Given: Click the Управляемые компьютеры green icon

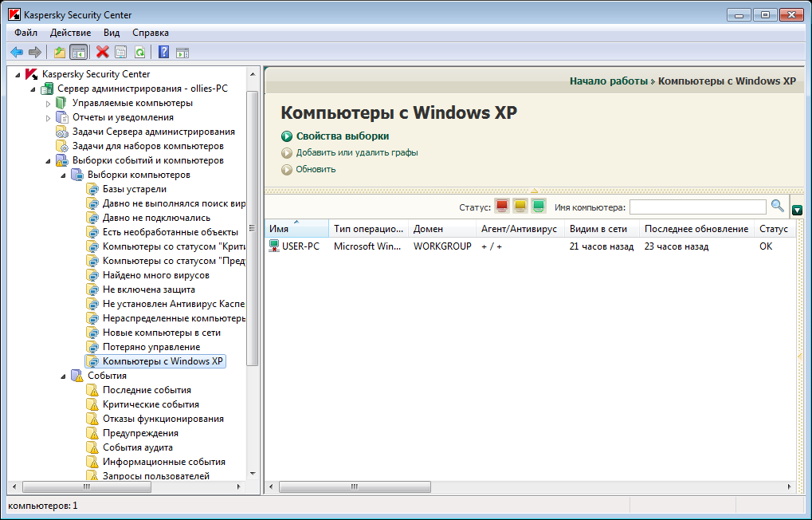Looking at the screenshot, I should [61, 103].
